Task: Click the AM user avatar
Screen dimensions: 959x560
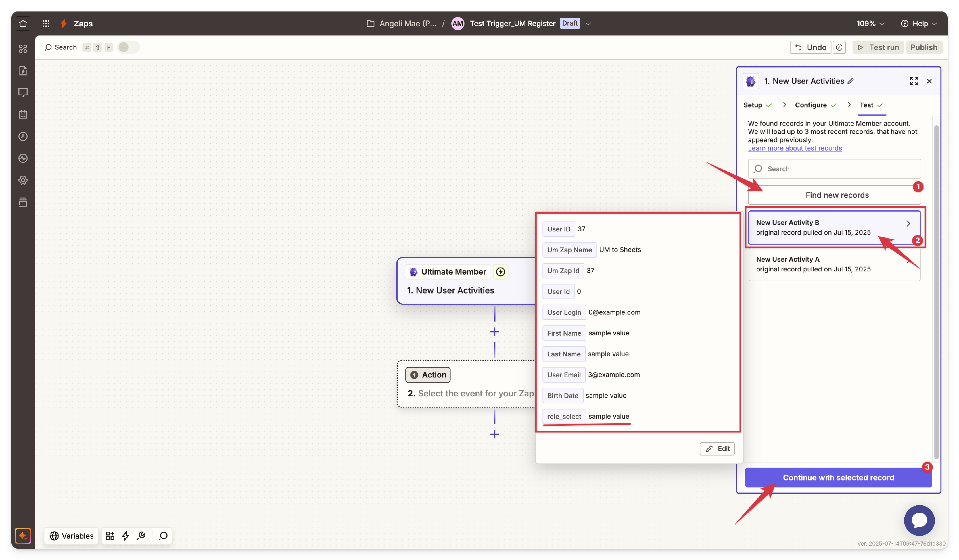Action: [x=457, y=24]
